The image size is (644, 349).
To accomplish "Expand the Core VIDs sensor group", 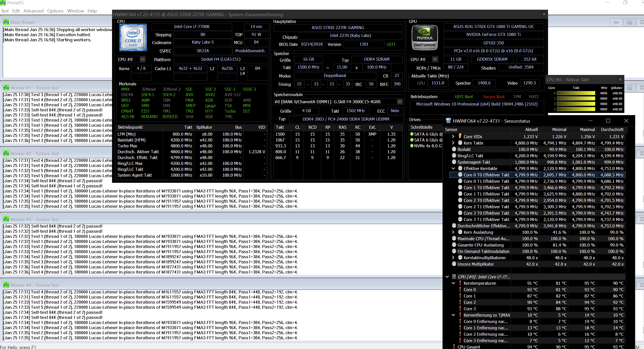I will [x=453, y=136].
